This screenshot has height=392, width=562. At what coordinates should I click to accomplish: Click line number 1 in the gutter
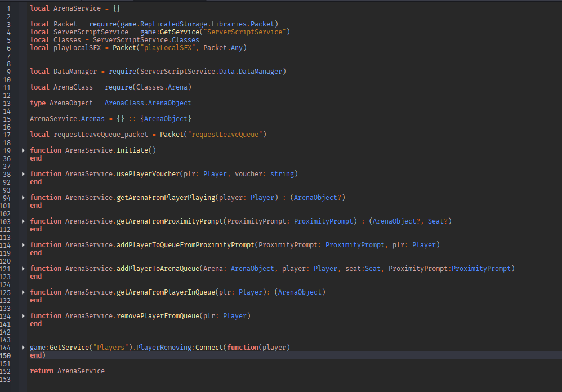click(8, 8)
